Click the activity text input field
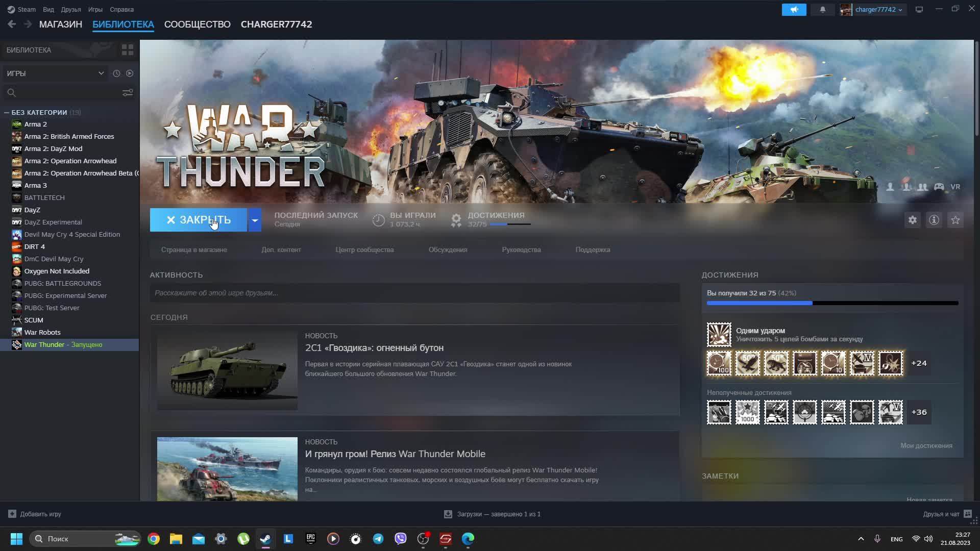Screen dimensions: 980x551 (x=414, y=293)
